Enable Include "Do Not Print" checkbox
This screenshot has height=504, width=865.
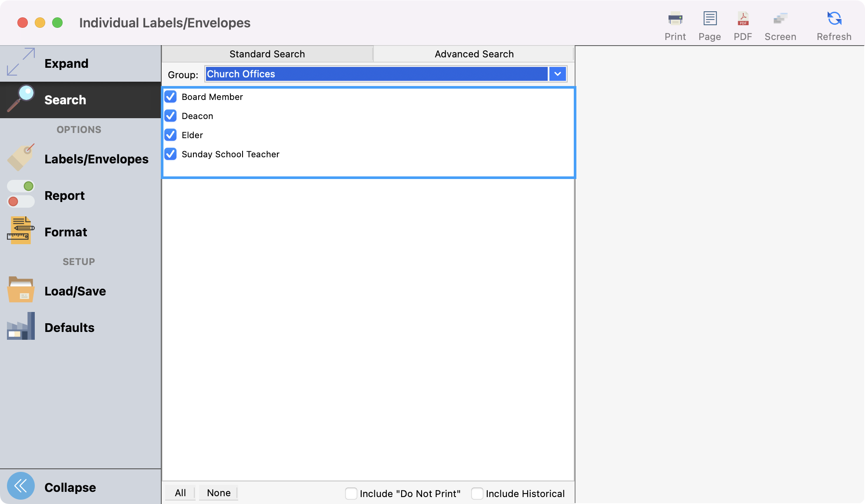tap(351, 493)
